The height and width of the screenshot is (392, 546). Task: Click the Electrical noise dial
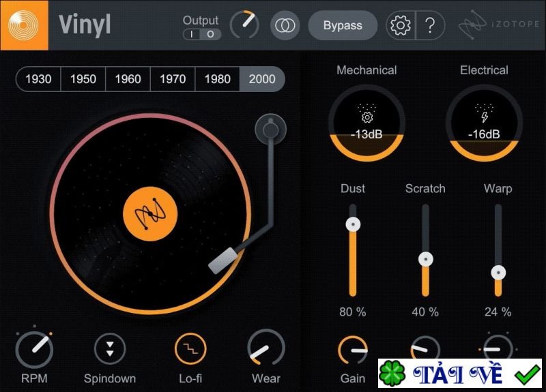coord(484,123)
